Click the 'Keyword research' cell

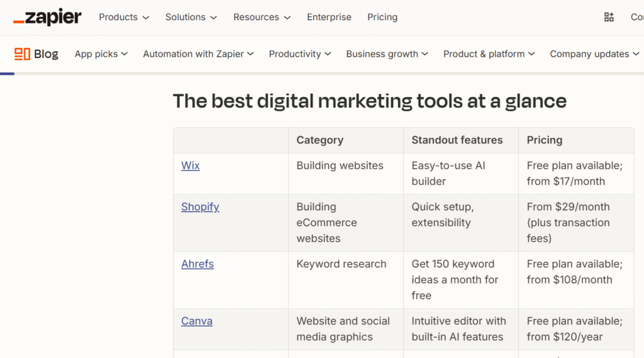[346, 280]
